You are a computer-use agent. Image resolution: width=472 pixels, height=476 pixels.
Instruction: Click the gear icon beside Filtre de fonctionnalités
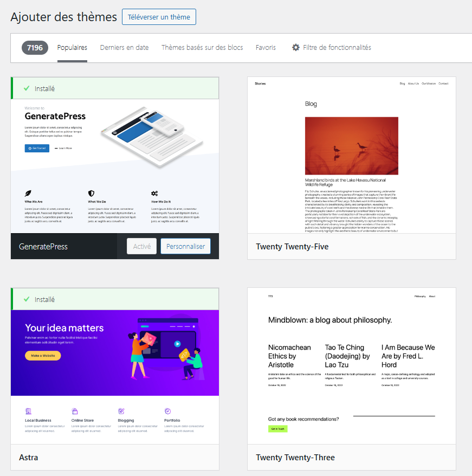coord(296,47)
